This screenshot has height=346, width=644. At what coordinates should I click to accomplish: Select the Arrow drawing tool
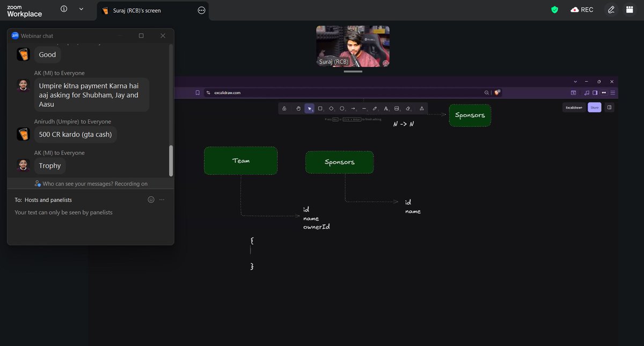pos(353,108)
